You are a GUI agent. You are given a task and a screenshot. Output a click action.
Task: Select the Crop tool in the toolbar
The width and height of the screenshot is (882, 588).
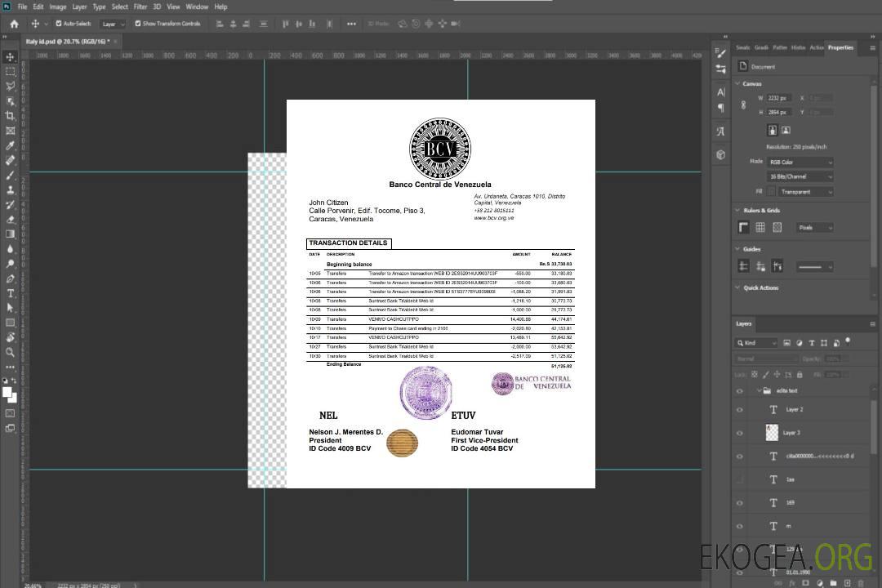(x=11, y=116)
